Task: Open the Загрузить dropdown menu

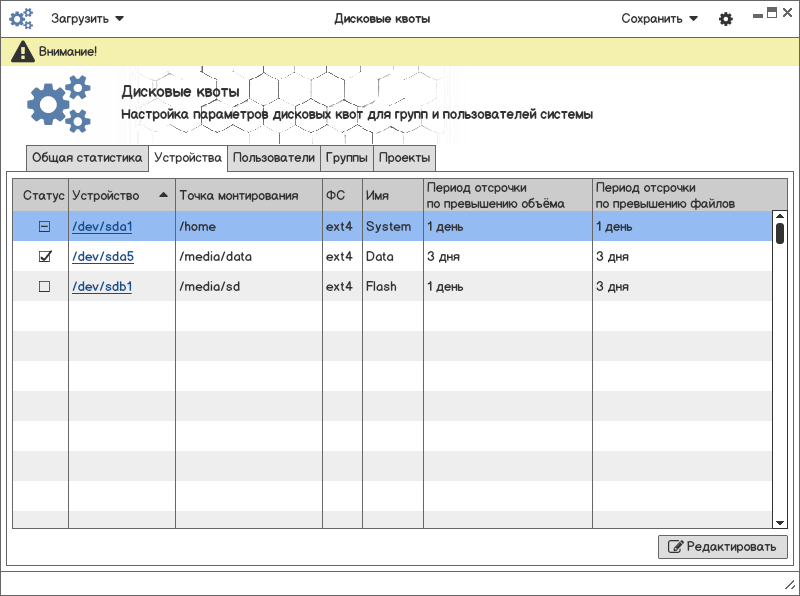Action: tap(88, 18)
